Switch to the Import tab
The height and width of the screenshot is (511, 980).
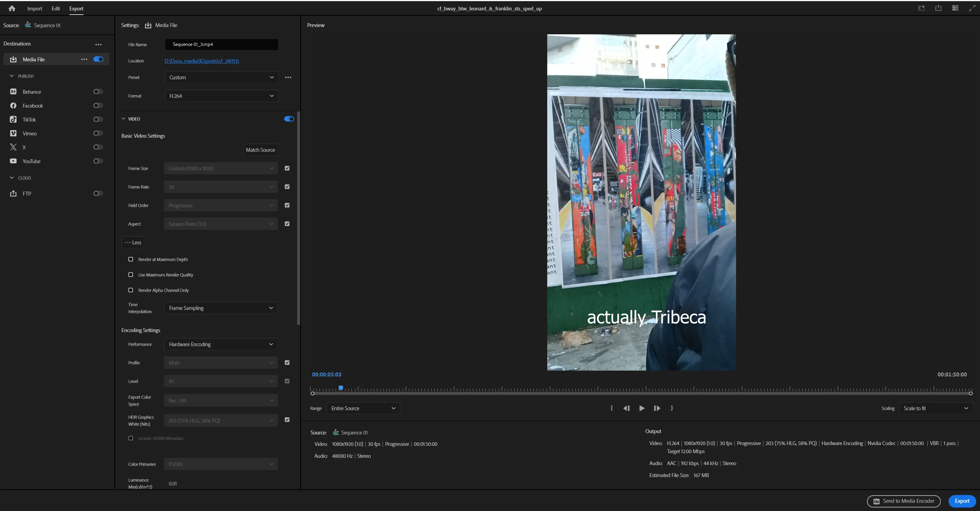coord(35,8)
